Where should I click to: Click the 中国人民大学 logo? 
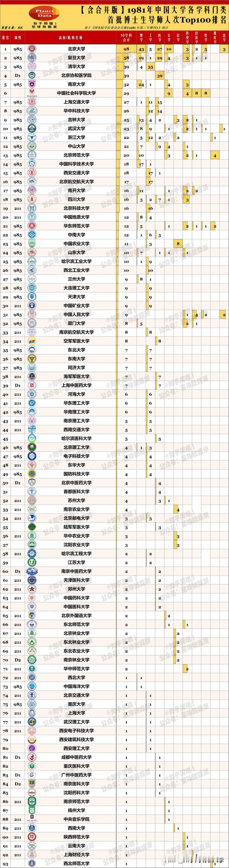coord(32,315)
